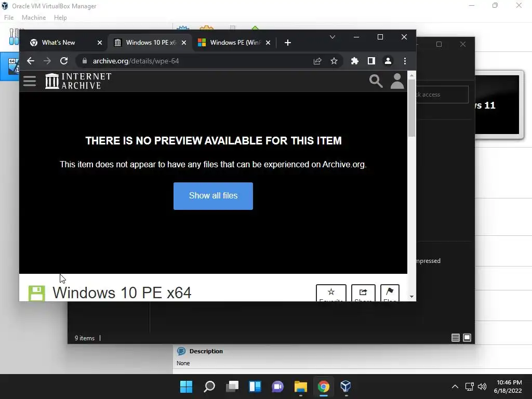Click the network icon in system tray
Screen dimensions: 532x399
(469, 387)
